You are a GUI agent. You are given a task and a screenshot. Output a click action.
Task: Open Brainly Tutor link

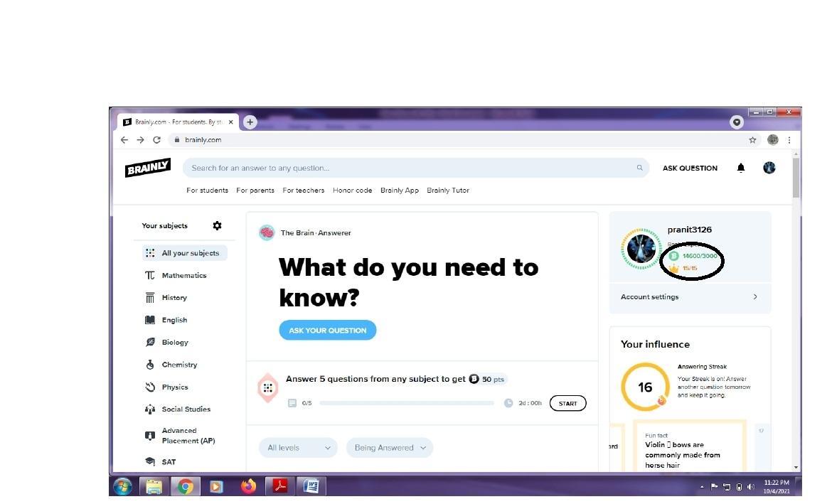(x=448, y=190)
